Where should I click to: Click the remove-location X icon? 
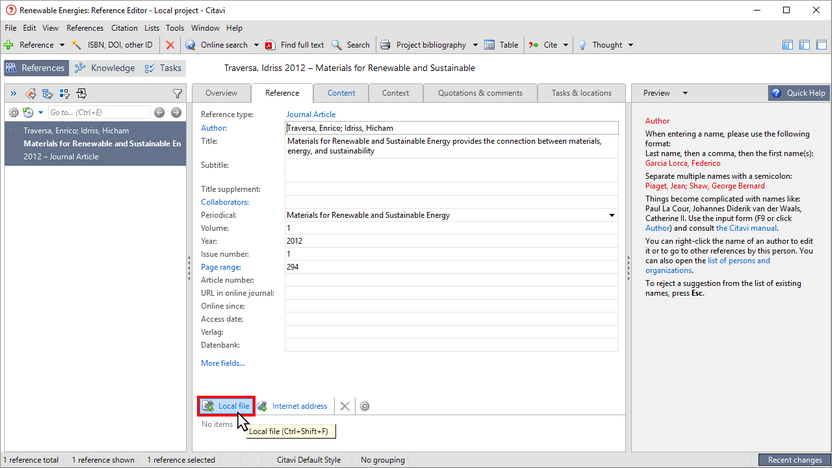pos(345,406)
